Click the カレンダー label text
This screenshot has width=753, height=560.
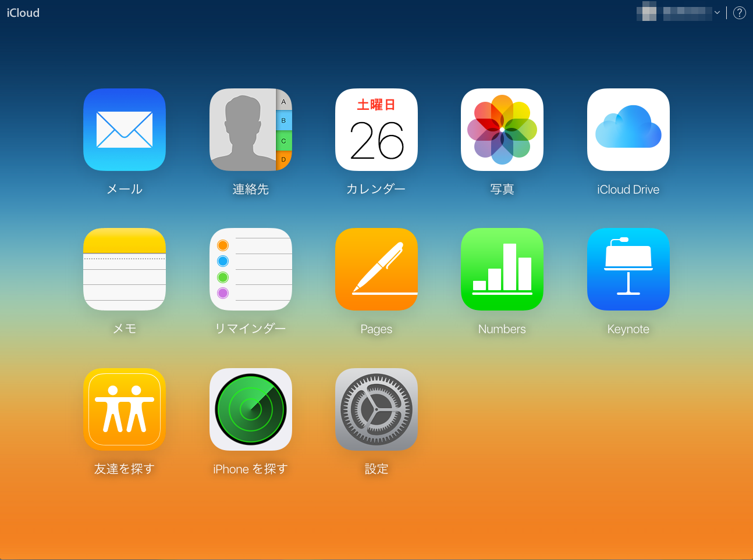pyautogui.click(x=376, y=189)
